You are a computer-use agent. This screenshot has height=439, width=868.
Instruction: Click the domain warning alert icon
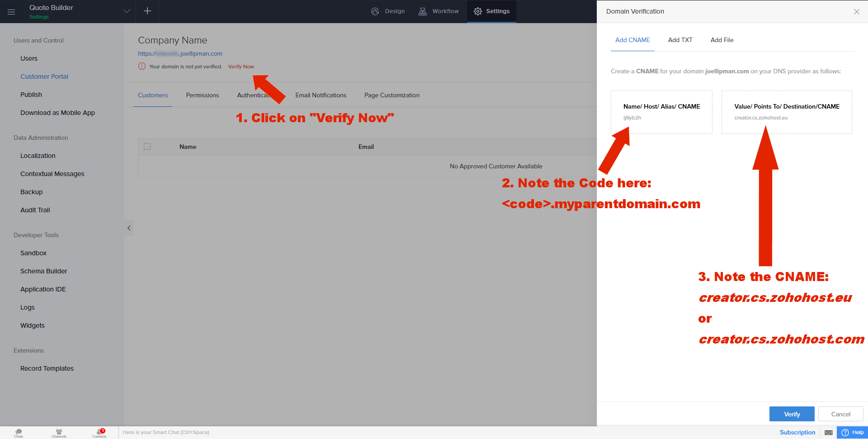pos(142,67)
